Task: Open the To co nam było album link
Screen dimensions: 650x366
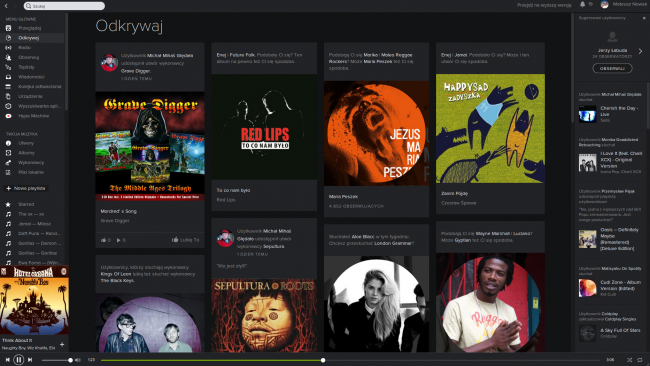Action: pos(233,190)
